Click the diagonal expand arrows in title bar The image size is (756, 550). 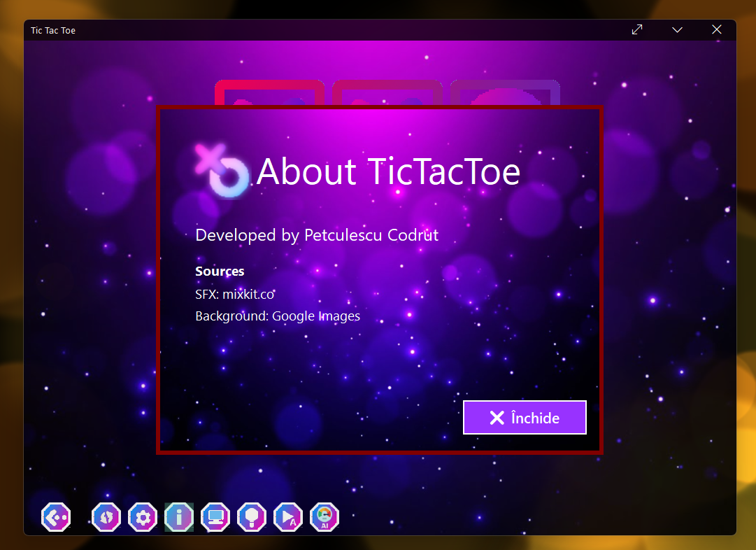click(637, 29)
